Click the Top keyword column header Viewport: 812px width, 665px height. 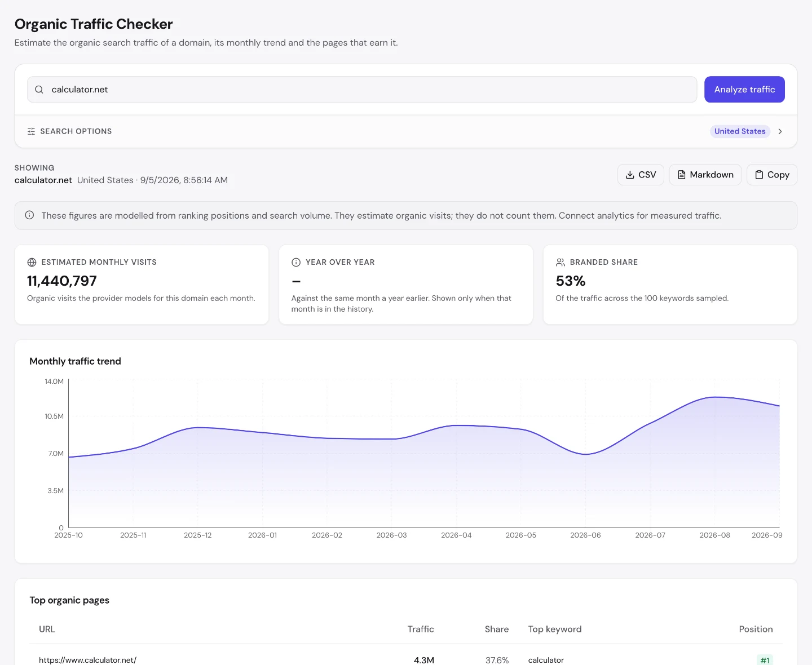[x=555, y=629]
